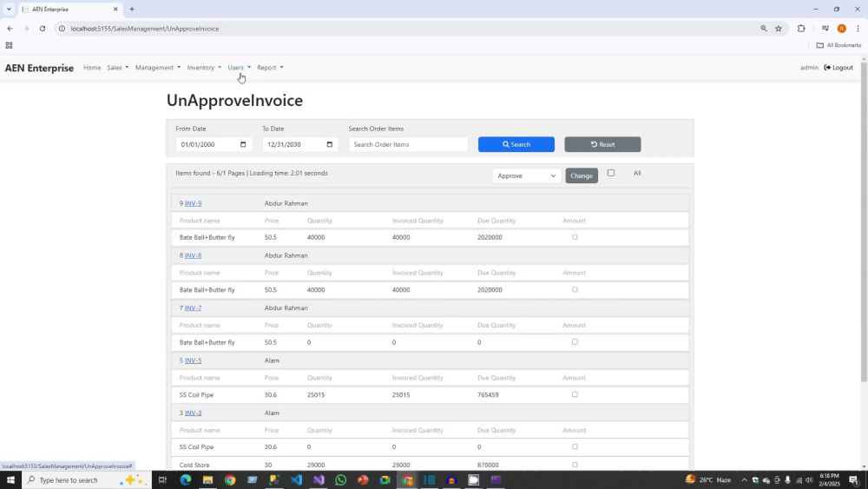This screenshot has width=868, height=489.
Task: Log out using the Logout link
Action: (x=838, y=68)
